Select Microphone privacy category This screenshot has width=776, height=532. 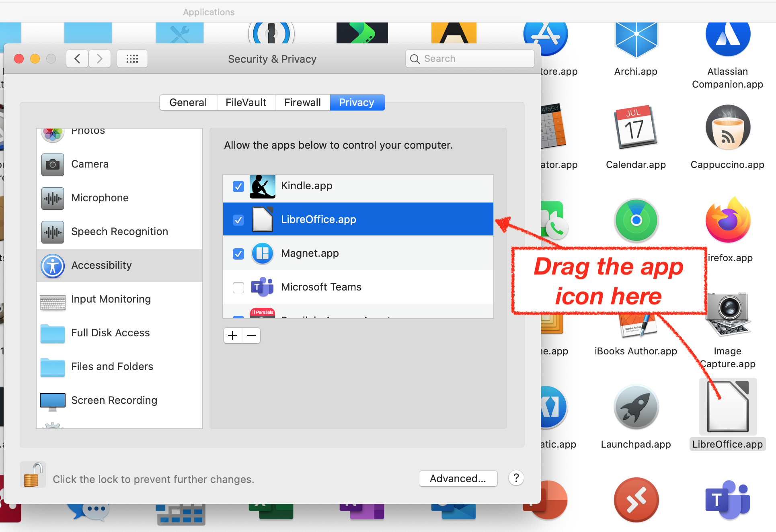click(100, 198)
